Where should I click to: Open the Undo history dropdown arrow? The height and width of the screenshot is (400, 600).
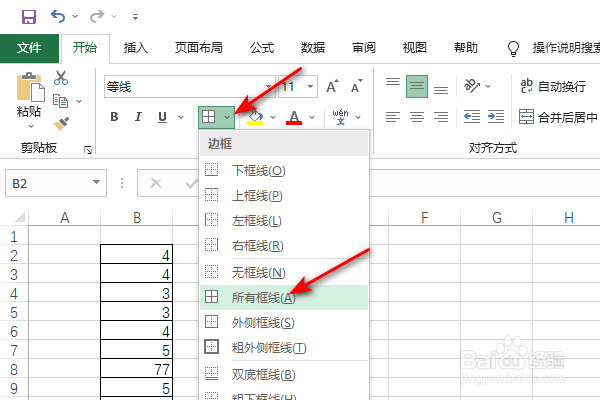75,16
